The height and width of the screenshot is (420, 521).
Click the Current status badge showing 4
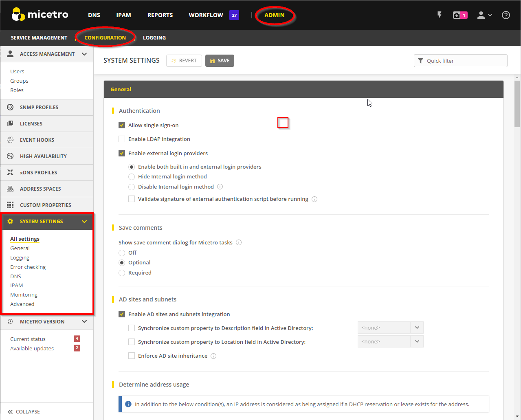point(77,339)
